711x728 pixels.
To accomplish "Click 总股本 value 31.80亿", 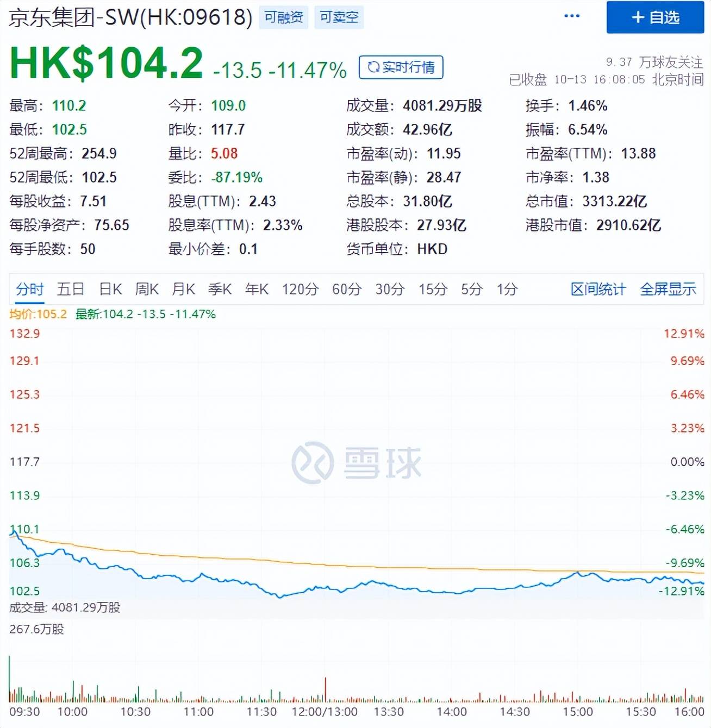I will pyautogui.click(x=427, y=201).
